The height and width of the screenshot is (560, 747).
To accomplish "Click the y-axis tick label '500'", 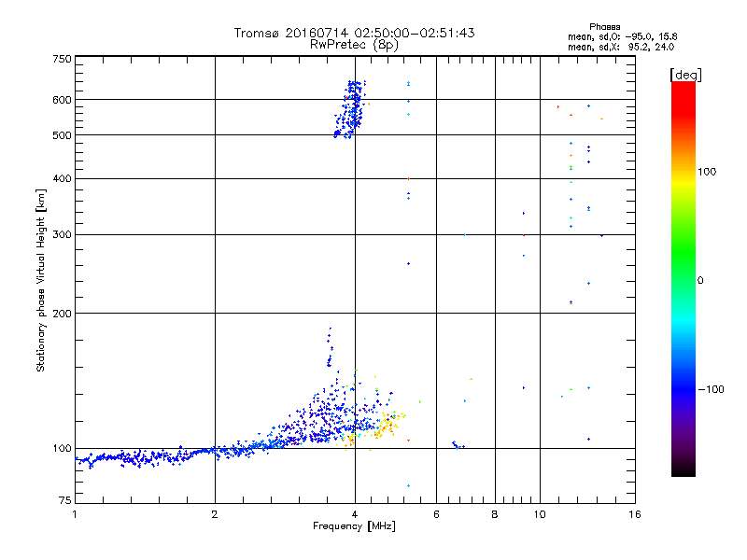I will 62,135.
